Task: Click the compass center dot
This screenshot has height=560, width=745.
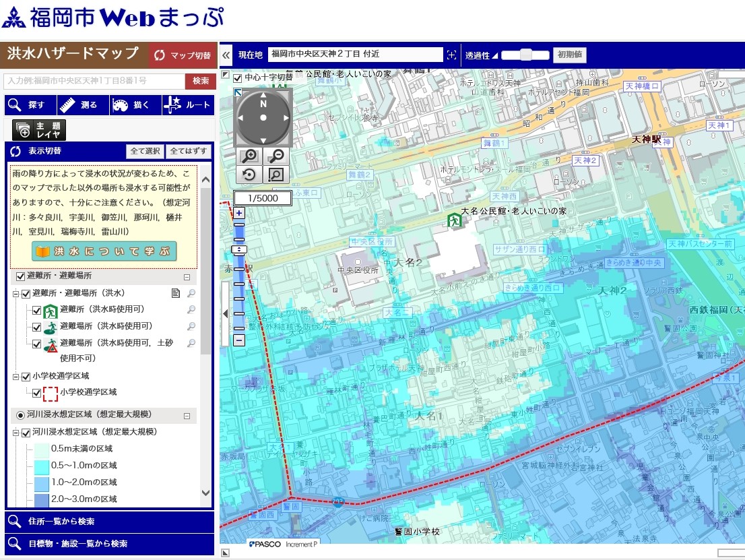Action: [x=263, y=117]
